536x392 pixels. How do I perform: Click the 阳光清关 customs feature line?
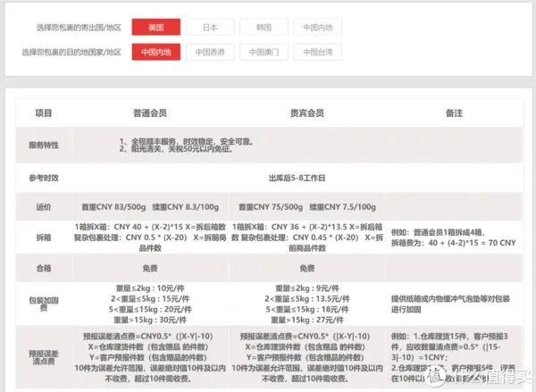[176, 149]
